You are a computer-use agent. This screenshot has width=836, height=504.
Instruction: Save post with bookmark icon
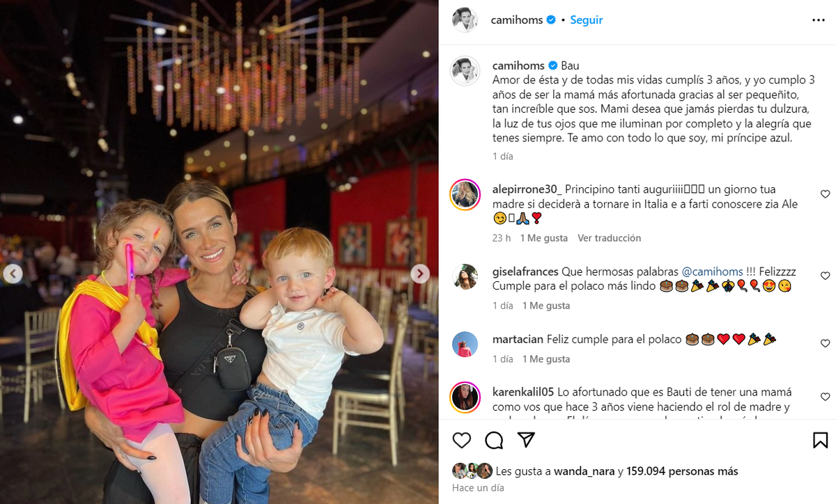click(x=820, y=440)
